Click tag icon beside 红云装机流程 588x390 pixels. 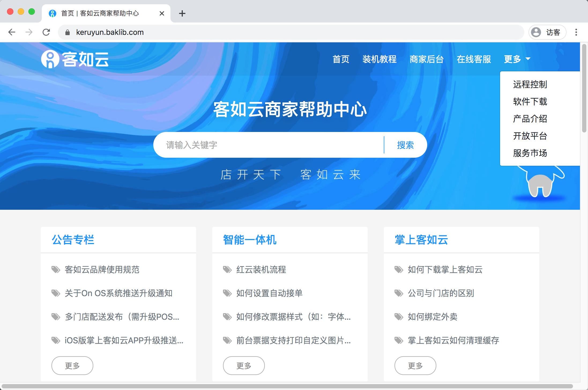227,270
